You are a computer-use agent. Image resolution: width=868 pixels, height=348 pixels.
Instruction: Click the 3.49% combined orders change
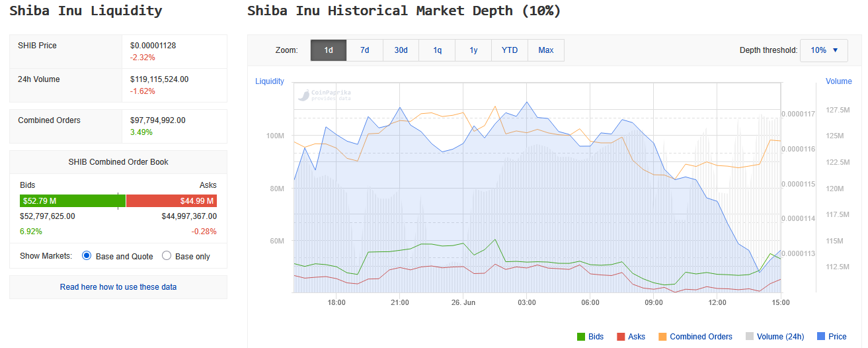pos(141,132)
